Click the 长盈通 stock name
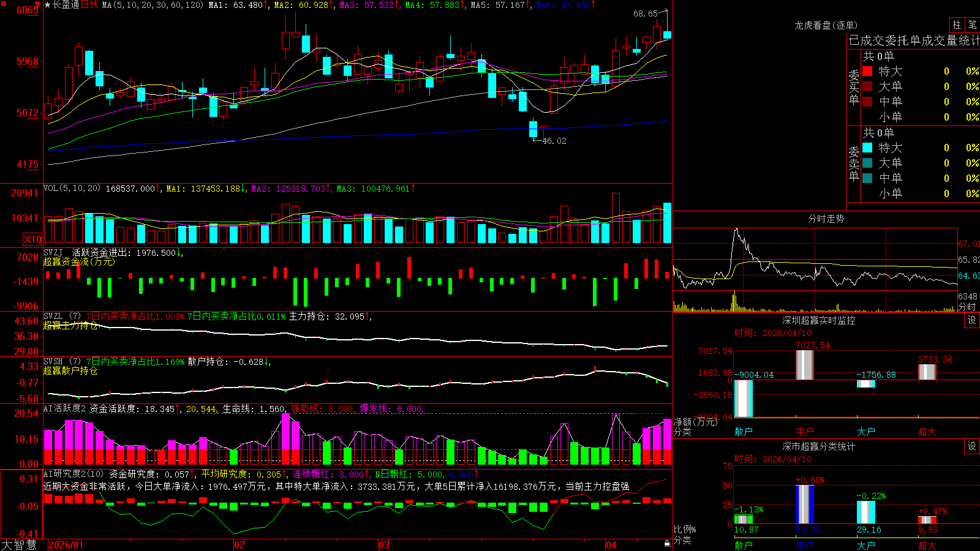 click(66, 5)
